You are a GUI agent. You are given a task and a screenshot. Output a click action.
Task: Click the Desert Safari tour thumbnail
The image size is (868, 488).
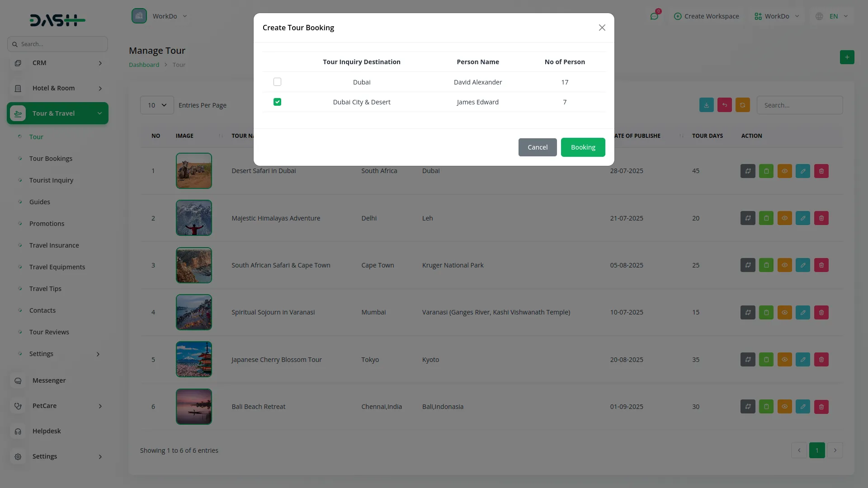193,171
